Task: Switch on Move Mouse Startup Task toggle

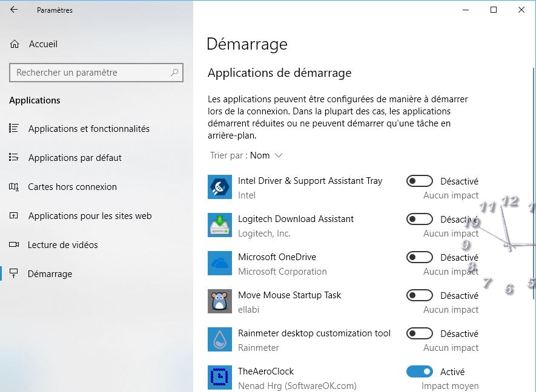Action: tap(420, 295)
